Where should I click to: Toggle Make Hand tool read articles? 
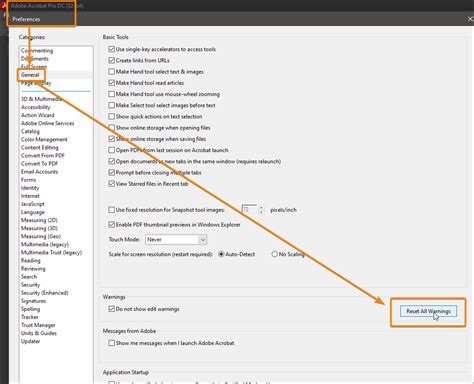point(112,83)
